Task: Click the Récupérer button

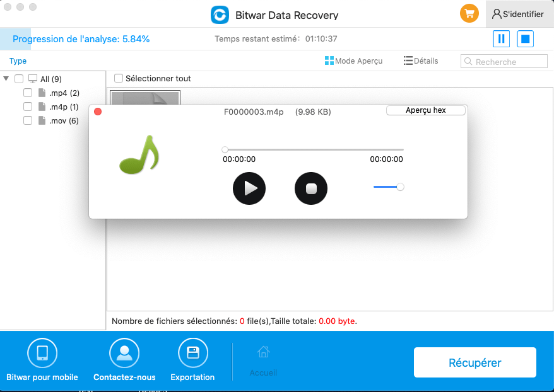Action: [475, 362]
